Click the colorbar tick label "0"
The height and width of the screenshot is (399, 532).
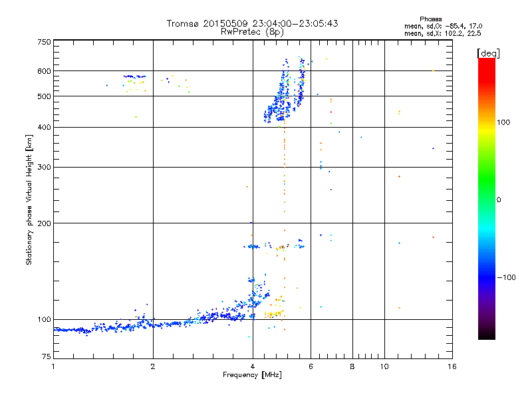[x=499, y=200]
